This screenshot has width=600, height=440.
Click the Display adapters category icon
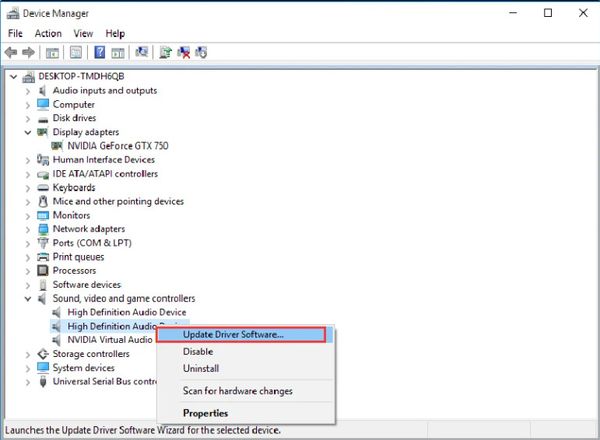coord(43,132)
